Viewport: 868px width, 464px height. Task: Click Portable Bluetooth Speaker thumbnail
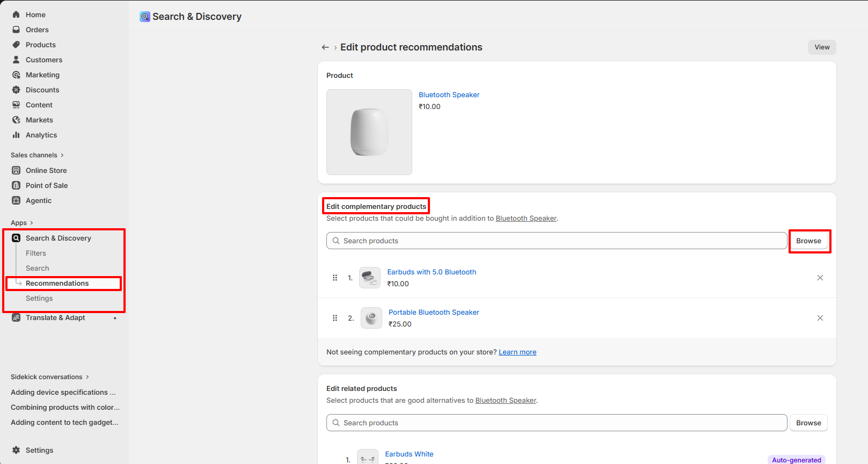point(371,318)
